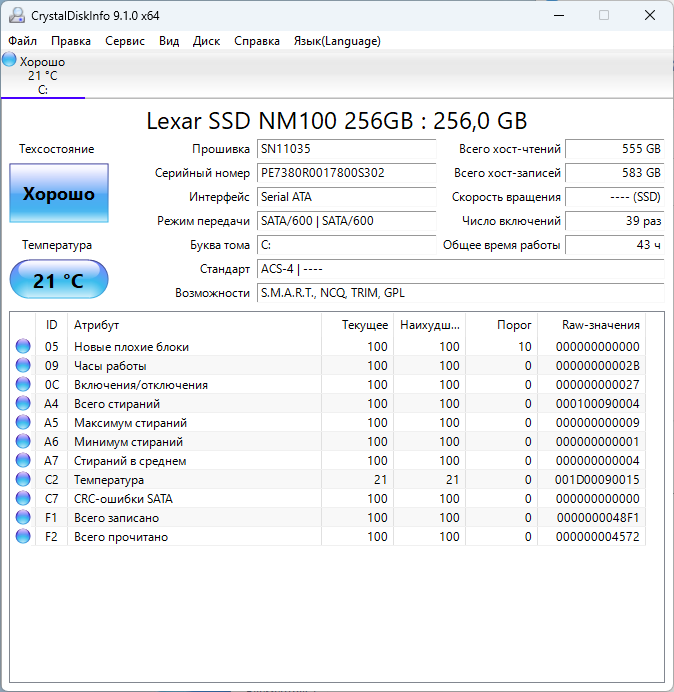Open the Сервис menu

(125, 41)
